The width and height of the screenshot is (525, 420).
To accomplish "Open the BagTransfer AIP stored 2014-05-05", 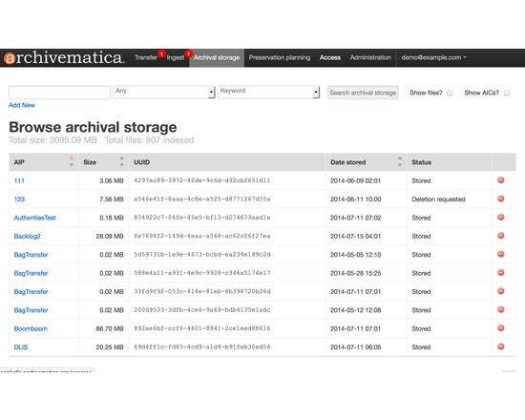I will pos(31,255).
